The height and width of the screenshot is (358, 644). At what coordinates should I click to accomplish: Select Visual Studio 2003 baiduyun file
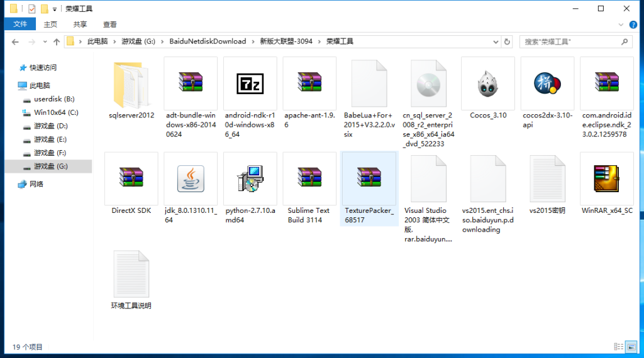(428, 178)
